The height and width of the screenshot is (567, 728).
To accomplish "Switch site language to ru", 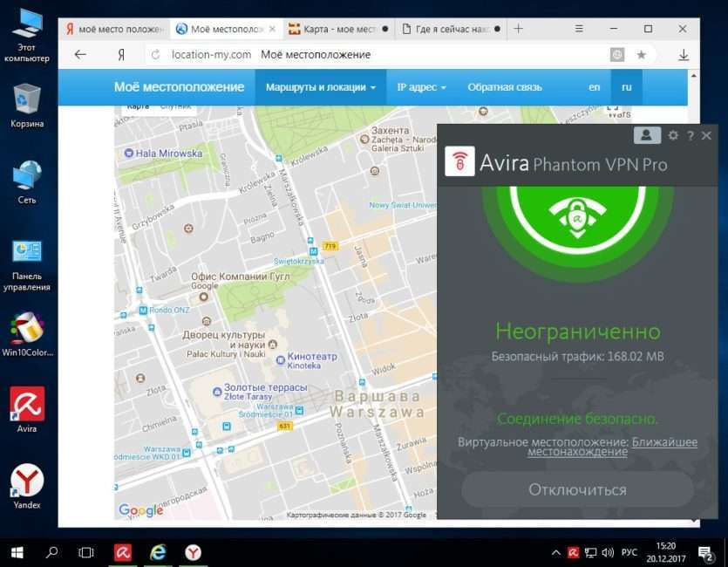I will pos(626,87).
